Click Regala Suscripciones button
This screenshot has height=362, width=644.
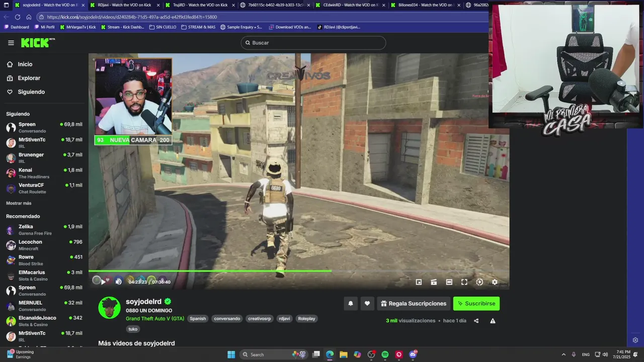414,303
